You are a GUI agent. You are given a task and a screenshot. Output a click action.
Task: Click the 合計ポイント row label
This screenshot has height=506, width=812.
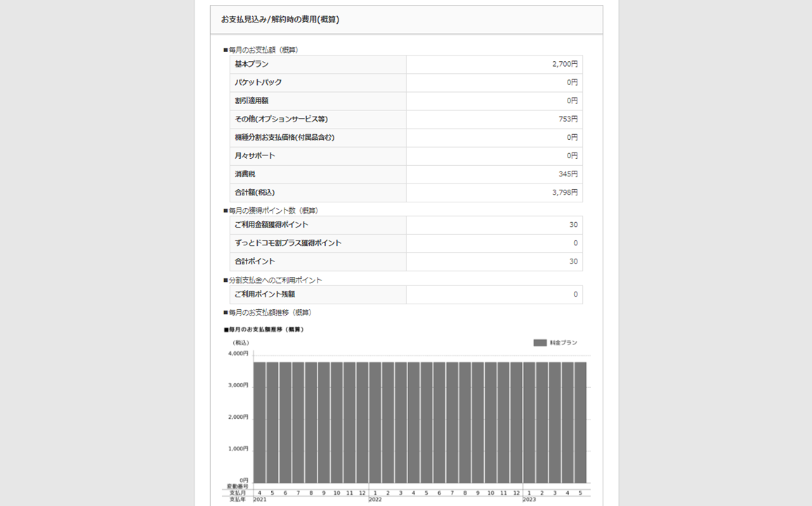255,261
